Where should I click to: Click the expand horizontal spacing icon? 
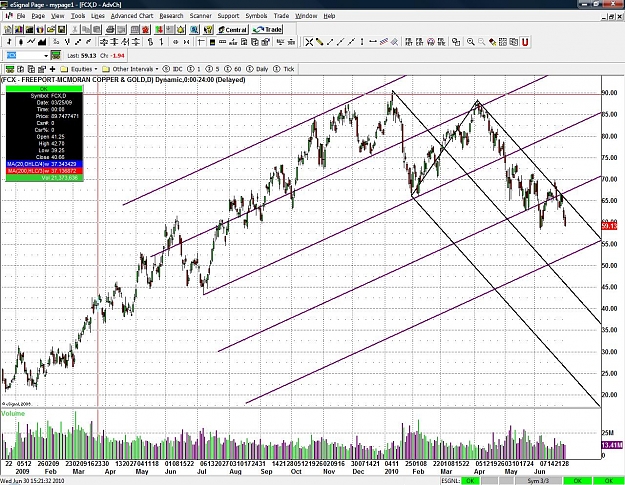tap(175, 42)
